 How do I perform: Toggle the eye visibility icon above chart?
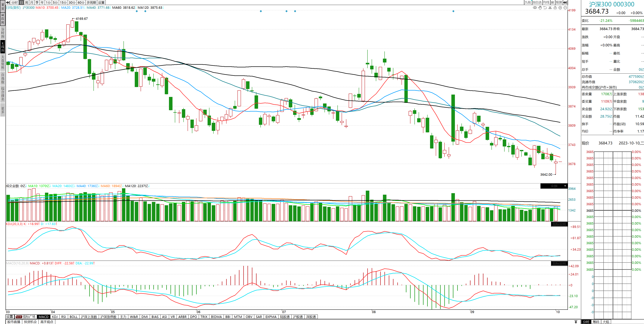[535, 8]
